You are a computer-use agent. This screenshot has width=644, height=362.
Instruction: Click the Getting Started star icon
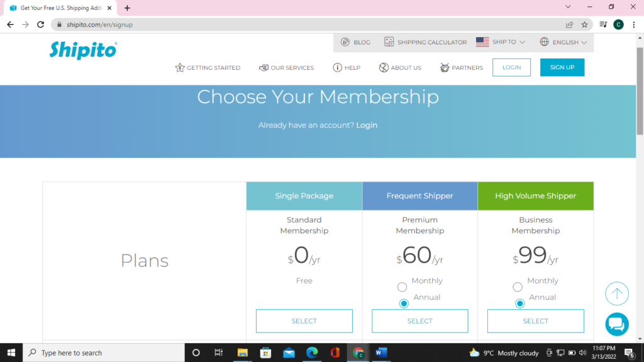pyautogui.click(x=180, y=67)
